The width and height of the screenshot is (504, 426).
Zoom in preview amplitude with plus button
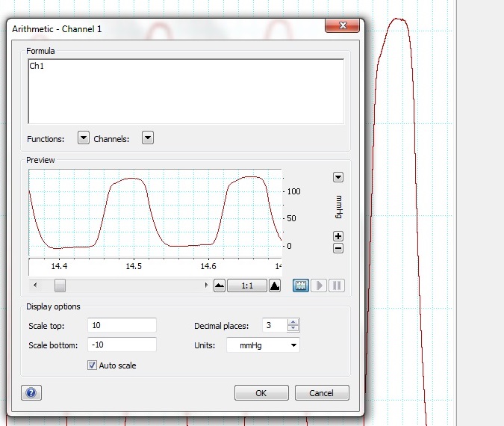tap(337, 236)
